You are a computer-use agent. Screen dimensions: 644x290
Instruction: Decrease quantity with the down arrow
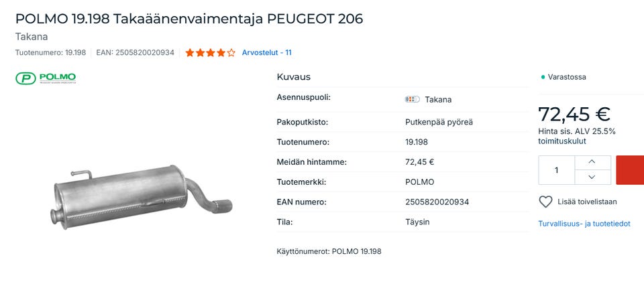[591, 177]
